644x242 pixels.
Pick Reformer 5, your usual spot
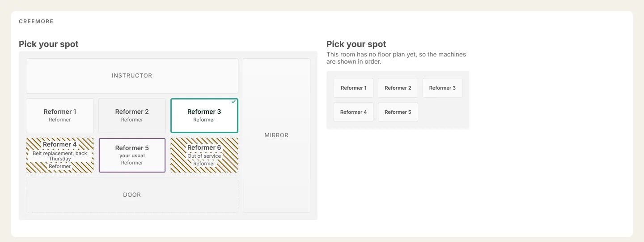[x=132, y=155]
